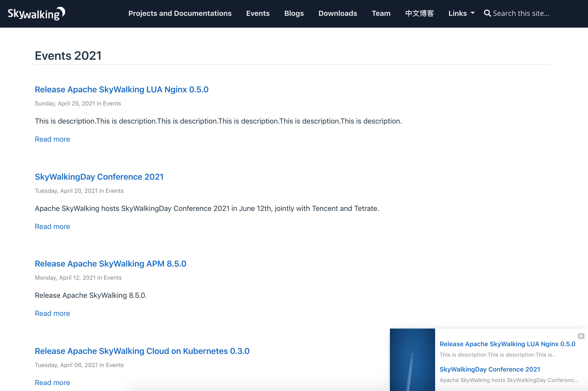Open SkyWalkingDay Conference 2021 link in popup

[490, 369]
